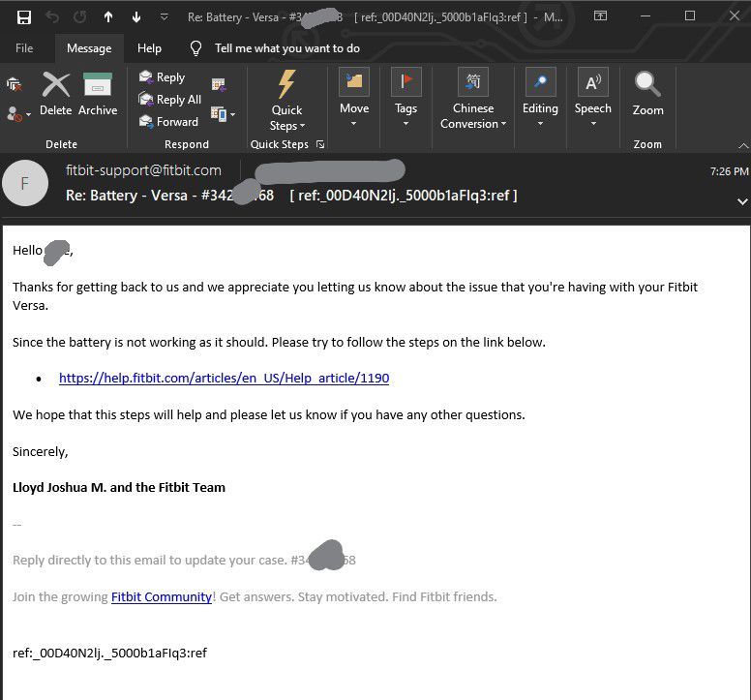Open Ribbon Display Options icon
751x700 pixels.
pyautogui.click(x=600, y=16)
